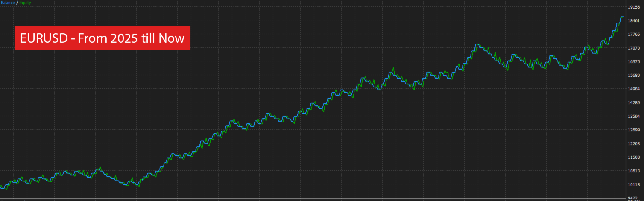
Task: Click the 19156 value on the price axis
Action: click(633, 7)
